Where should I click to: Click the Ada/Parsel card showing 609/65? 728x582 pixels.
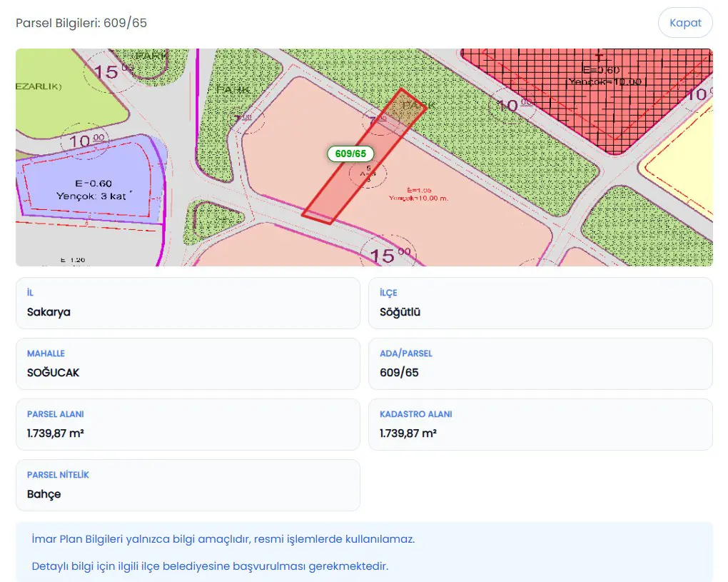(540, 363)
